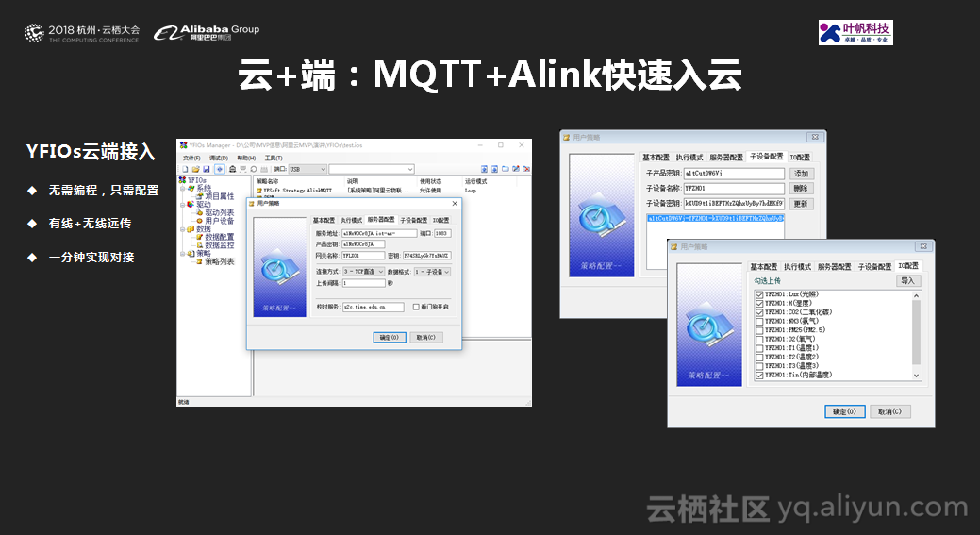This screenshot has width=980, height=535.
Task: Click the highlighted blue toolbar icon beside the Save icon
Action: coord(220,169)
